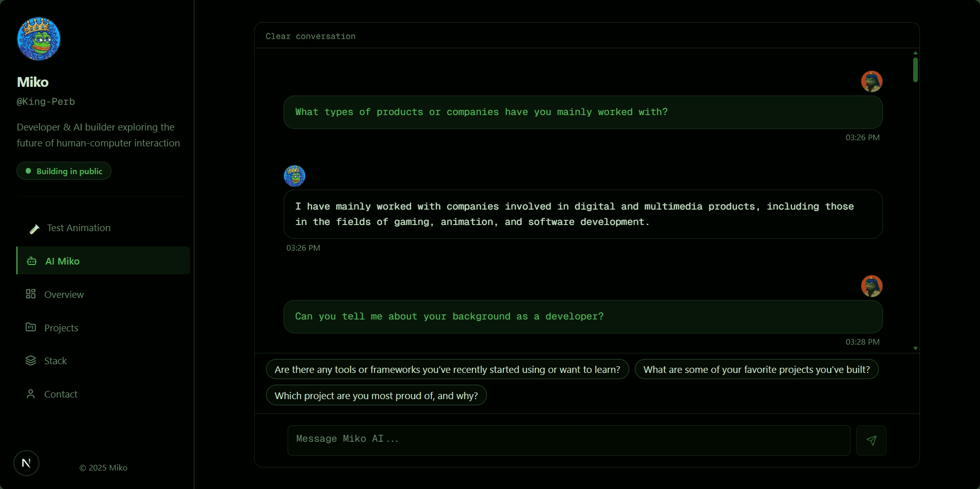Select the favorite projects suggested question
Image resolution: width=980 pixels, height=489 pixels.
tap(756, 369)
